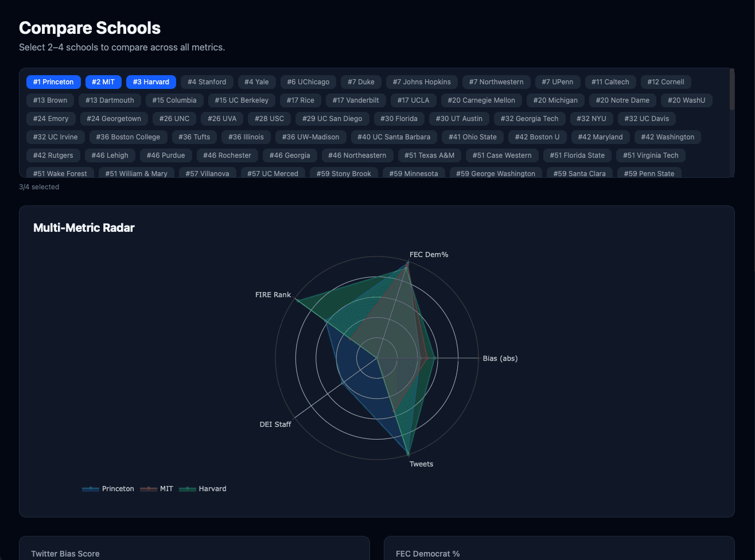
Task: Toggle off the #3 Harvard chip
Action: 151,82
